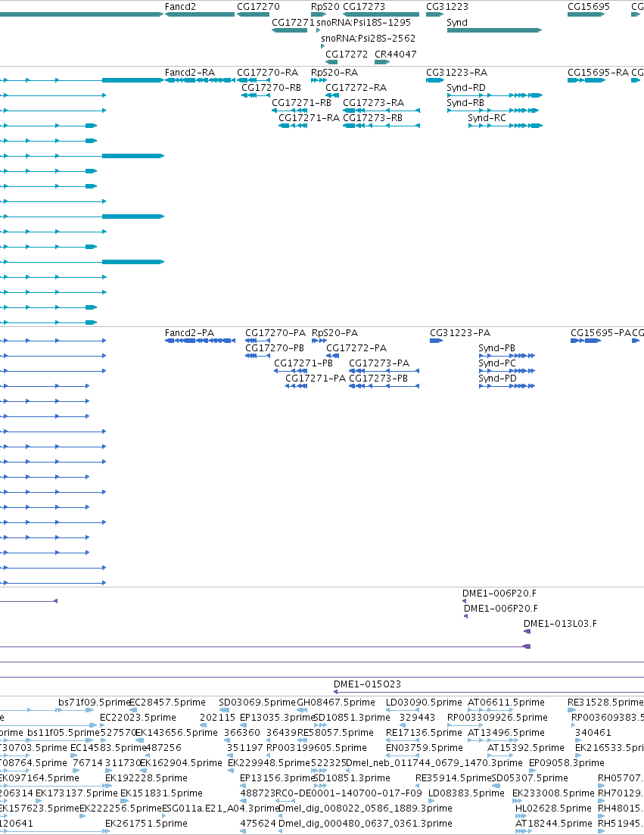Select the CG17271 gene label
The image size is (644, 835).
pyautogui.click(x=293, y=23)
